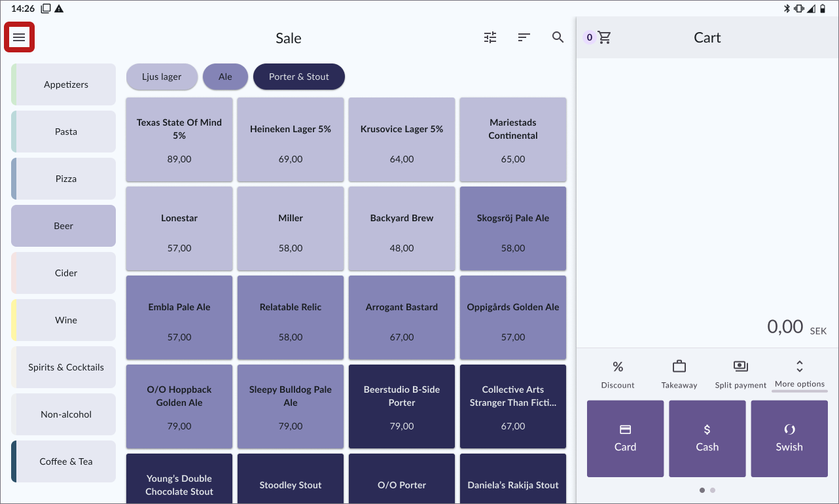This screenshot has height=504, width=839.
Task: Add Backyard Brew to cart
Action: (x=402, y=229)
